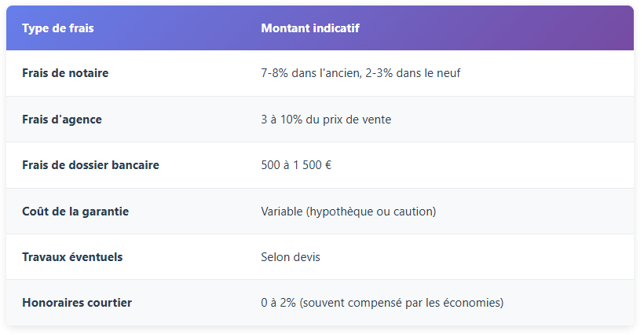Screen dimensions: 644x335
Task: Select the "Frais de notaire" row label
Action: pyautogui.click(x=65, y=73)
